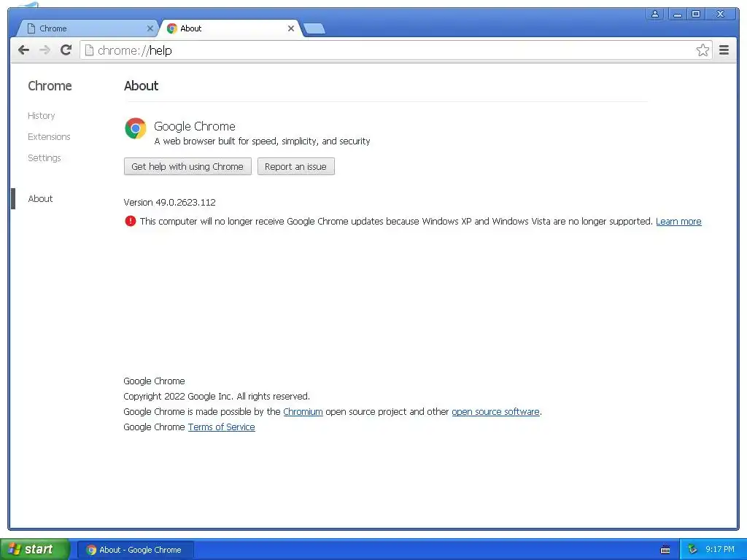Viewport: 747px width, 560px height.
Task: Minimize the Chrome window
Action: point(678,14)
